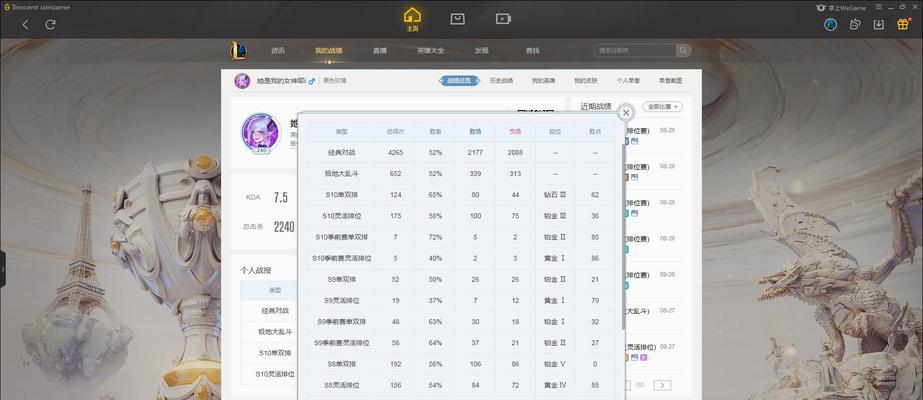Click the 掌上WeGame mobile link
Image resolution: width=923 pixels, height=400 pixels.
click(x=839, y=8)
